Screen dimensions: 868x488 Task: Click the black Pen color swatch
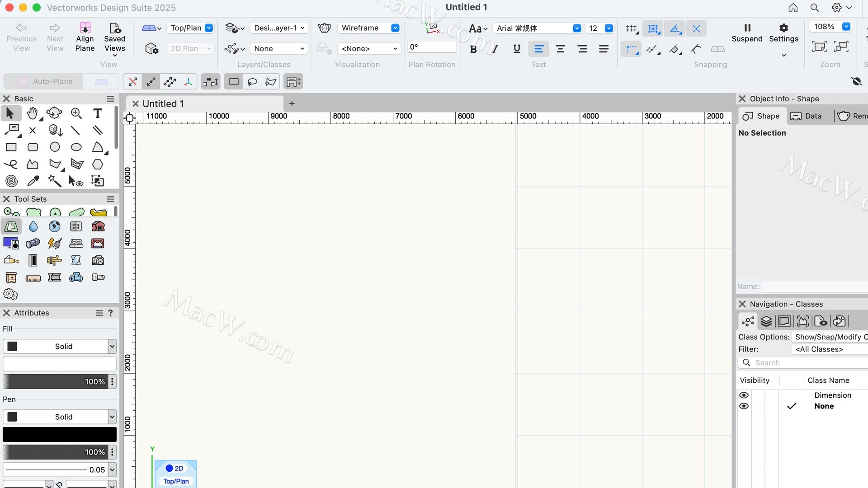tap(60, 435)
